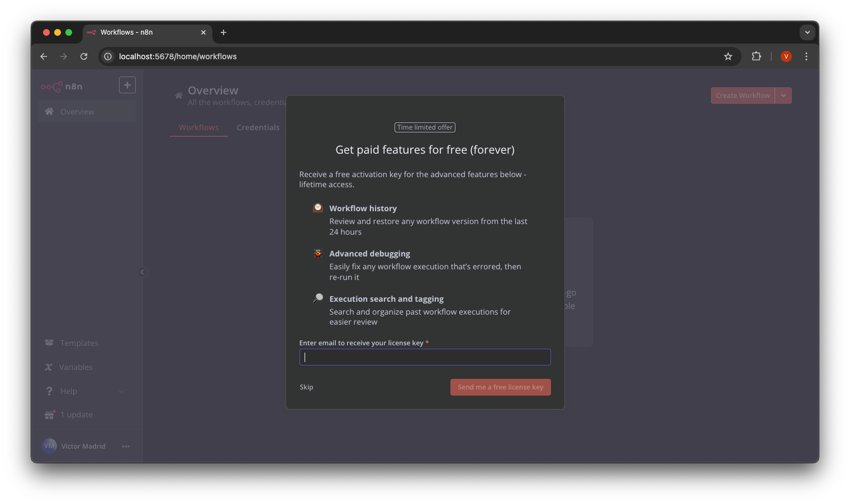Click the Victor Madrid user name

tap(83, 446)
